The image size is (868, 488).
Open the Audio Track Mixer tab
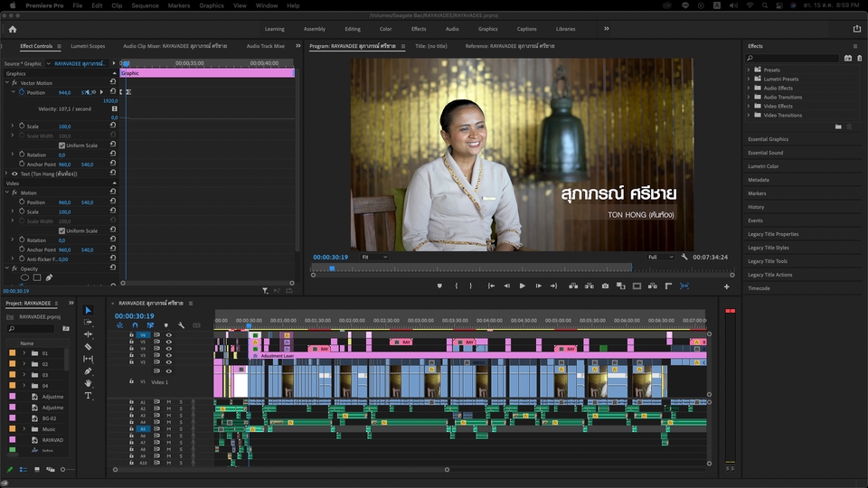tap(265, 46)
